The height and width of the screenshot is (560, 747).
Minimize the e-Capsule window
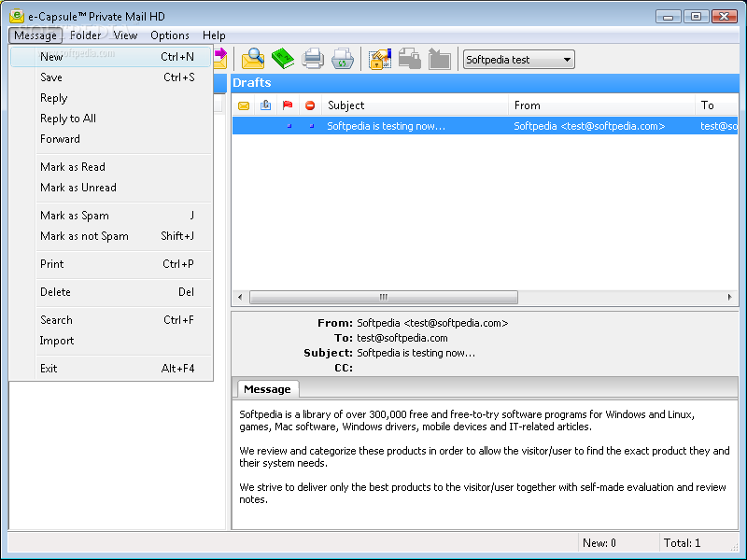coord(668,17)
